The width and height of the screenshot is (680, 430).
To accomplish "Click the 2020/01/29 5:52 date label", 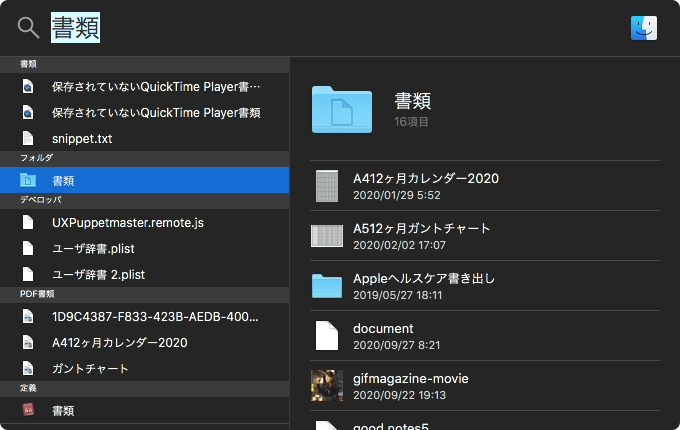I will point(397,195).
